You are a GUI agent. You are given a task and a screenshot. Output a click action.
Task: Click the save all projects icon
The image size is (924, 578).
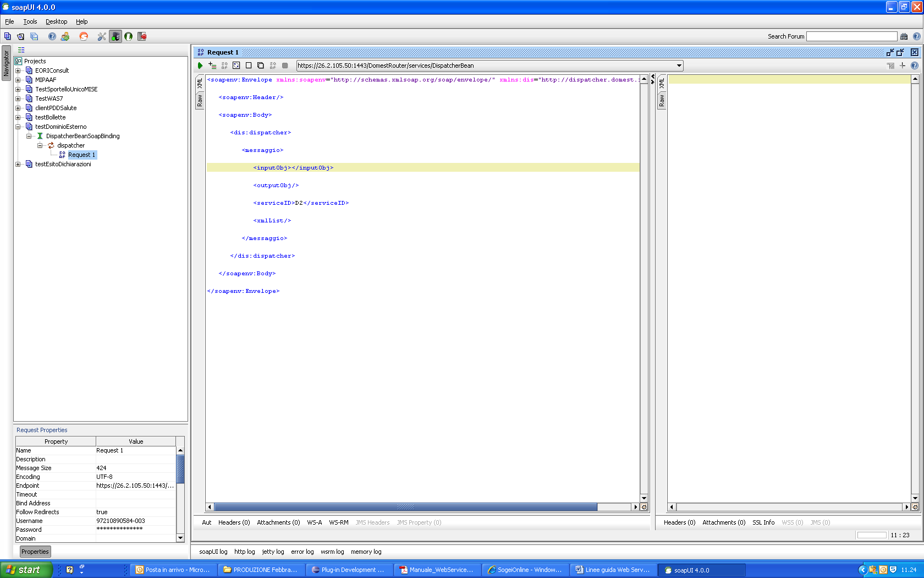(34, 36)
